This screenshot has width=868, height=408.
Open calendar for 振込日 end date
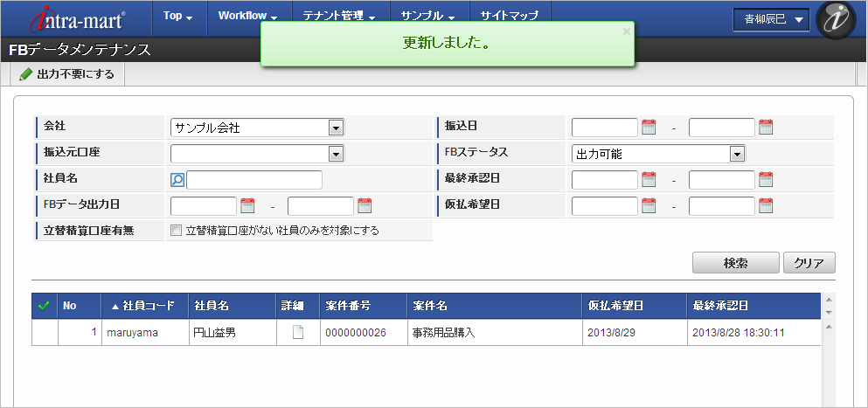click(766, 128)
